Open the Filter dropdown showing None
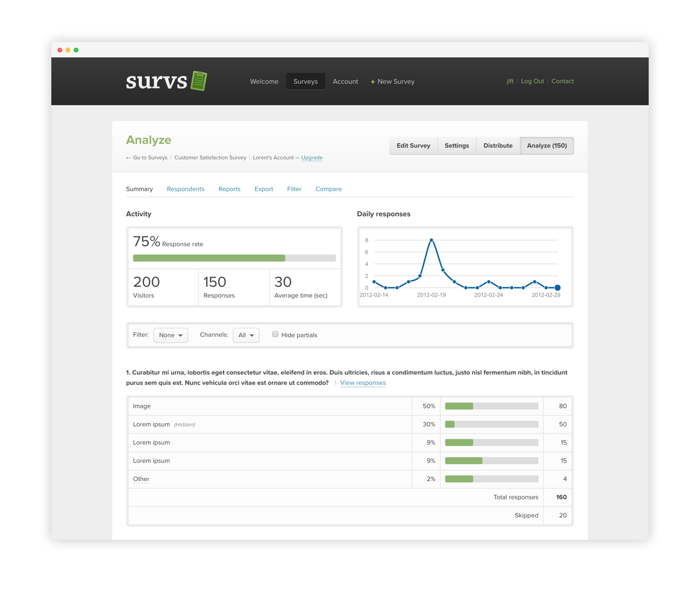 pyautogui.click(x=170, y=335)
